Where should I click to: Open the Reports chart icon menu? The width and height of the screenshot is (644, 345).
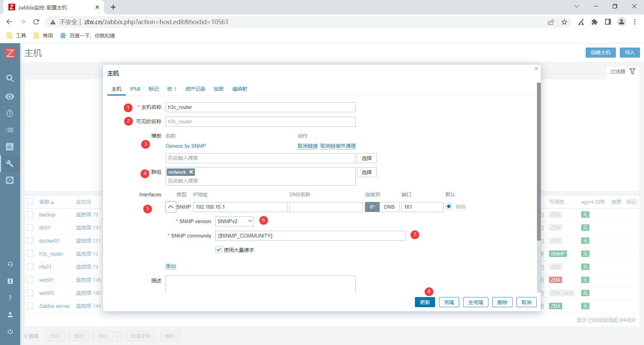point(10,147)
